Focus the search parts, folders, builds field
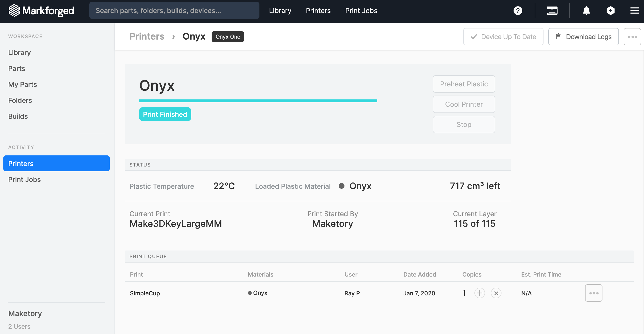 tap(174, 10)
